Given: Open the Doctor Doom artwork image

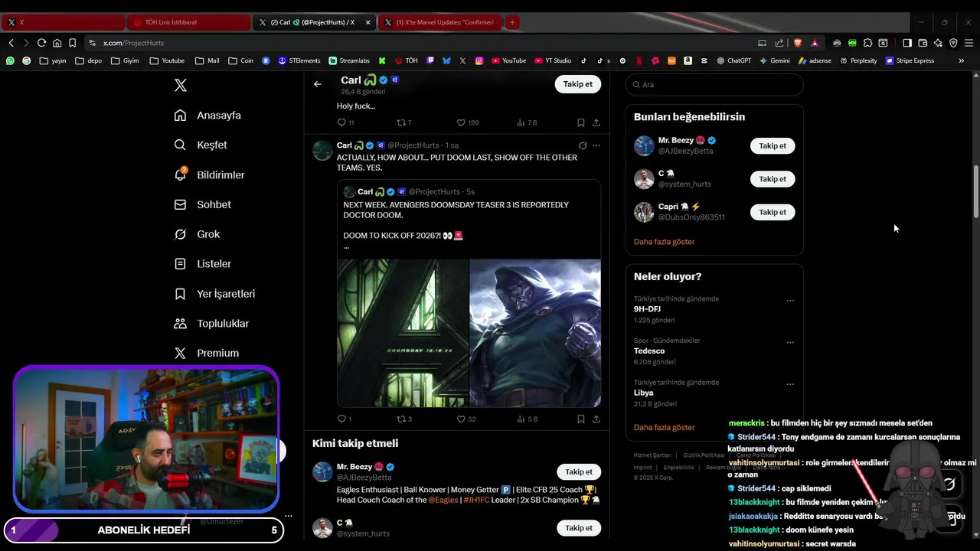Looking at the screenshot, I should [535, 333].
